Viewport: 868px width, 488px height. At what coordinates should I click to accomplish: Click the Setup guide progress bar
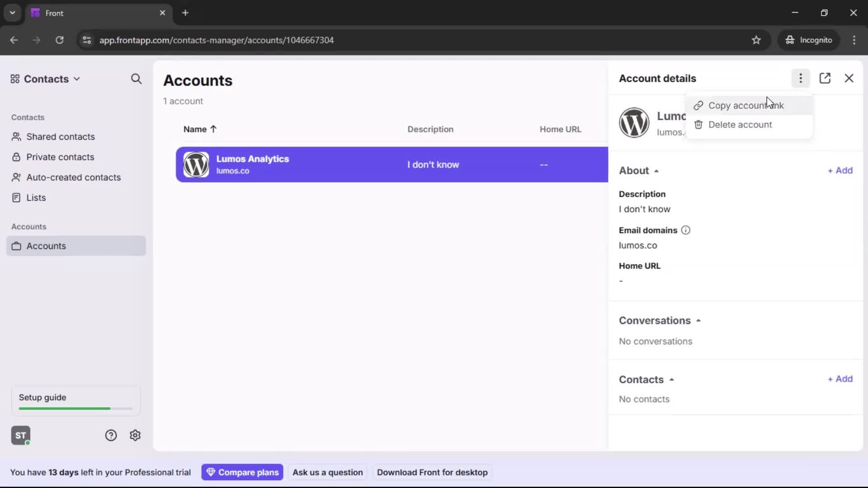pos(75,408)
